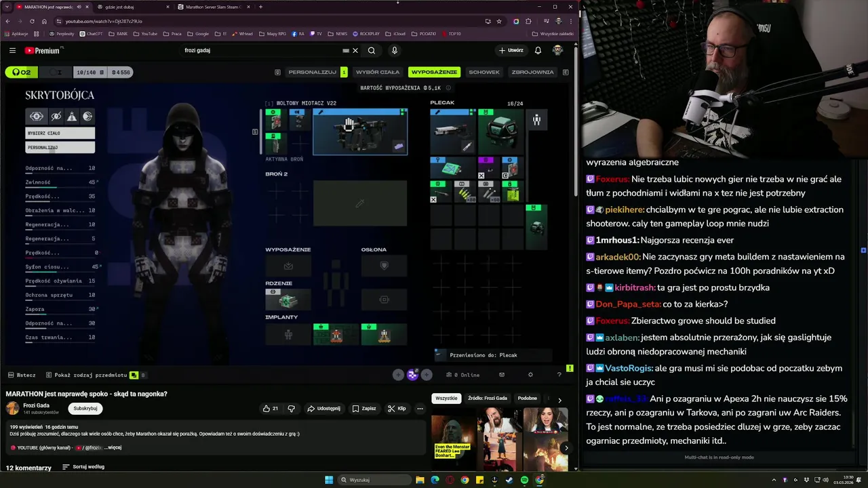Go back in browser history
868x488 pixels.
tap(7, 21)
